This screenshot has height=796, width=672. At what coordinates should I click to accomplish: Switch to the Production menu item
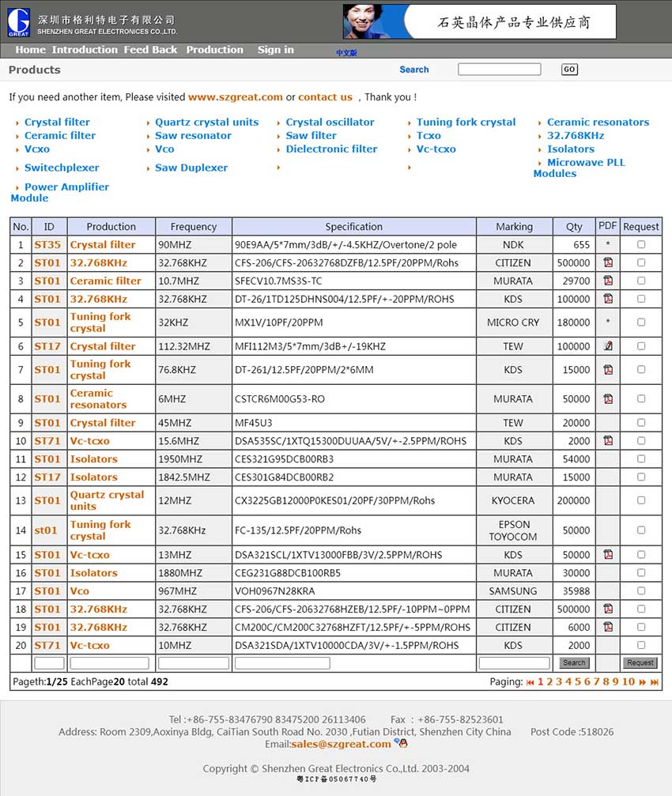pyautogui.click(x=215, y=50)
